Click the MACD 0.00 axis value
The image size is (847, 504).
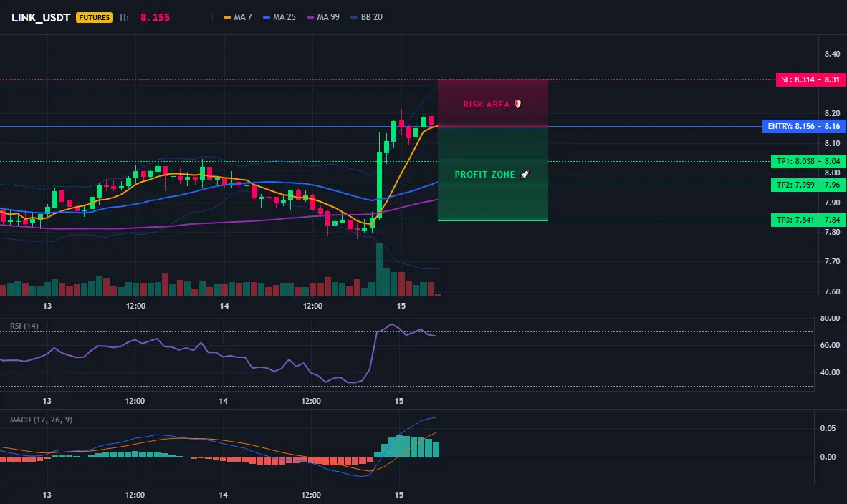coord(828,457)
